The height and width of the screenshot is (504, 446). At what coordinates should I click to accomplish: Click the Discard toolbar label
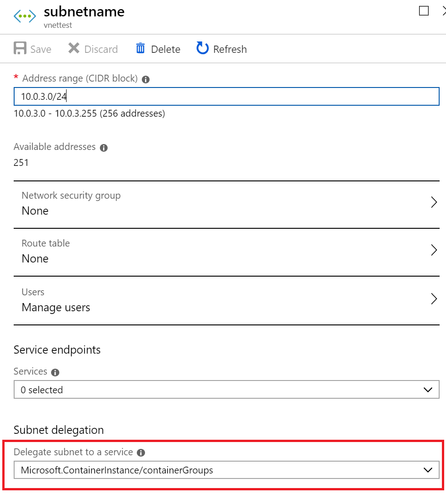[101, 49]
